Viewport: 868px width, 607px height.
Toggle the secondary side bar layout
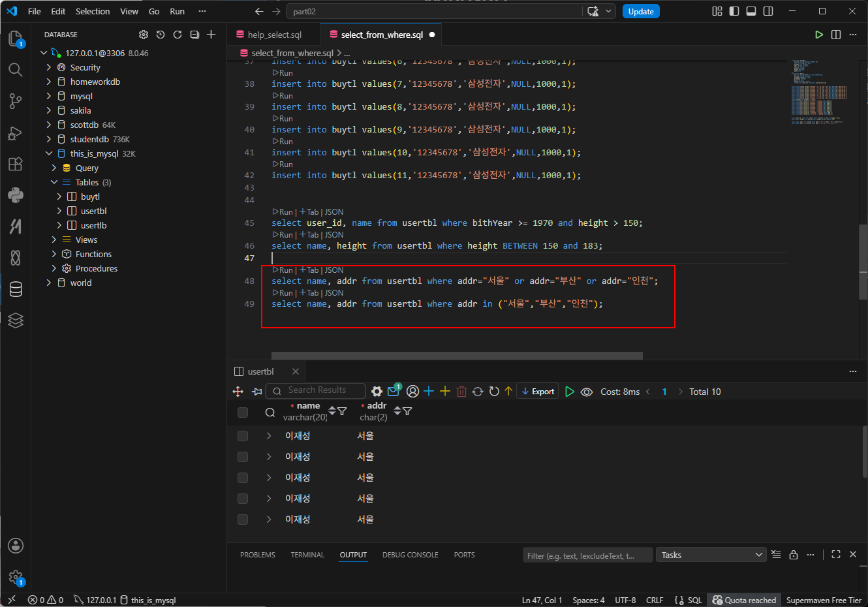pyautogui.click(x=768, y=11)
